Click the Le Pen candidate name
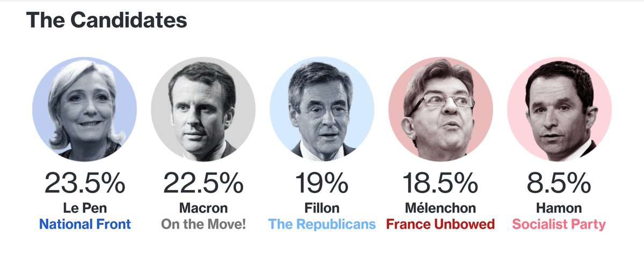The width and height of the screenshot is (644, 256). (x=85, y=208)
